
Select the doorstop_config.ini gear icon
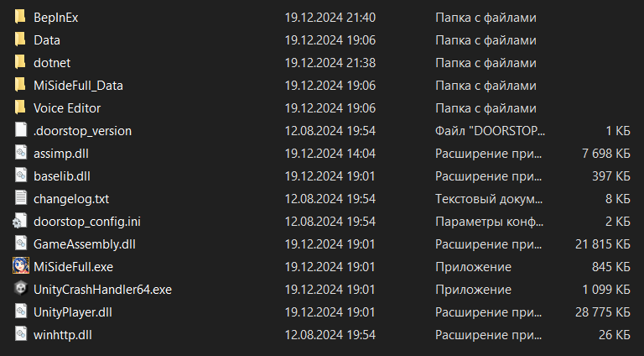[21, 221]
